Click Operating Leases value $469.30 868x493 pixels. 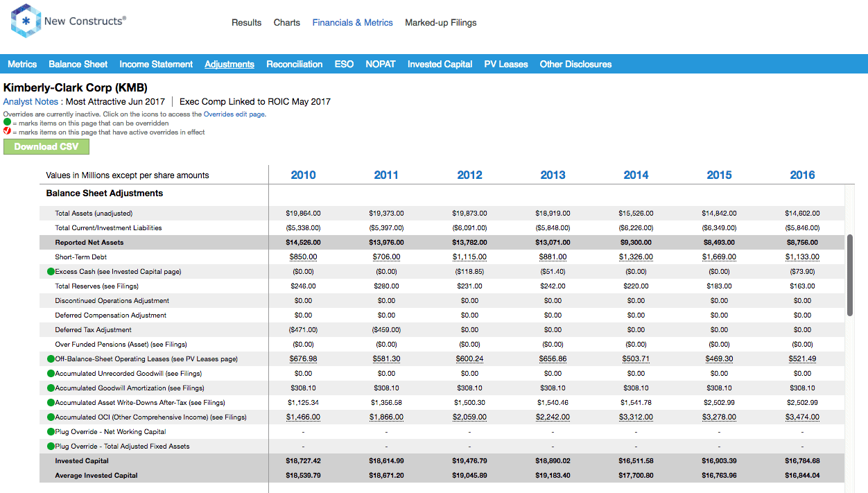719,359
